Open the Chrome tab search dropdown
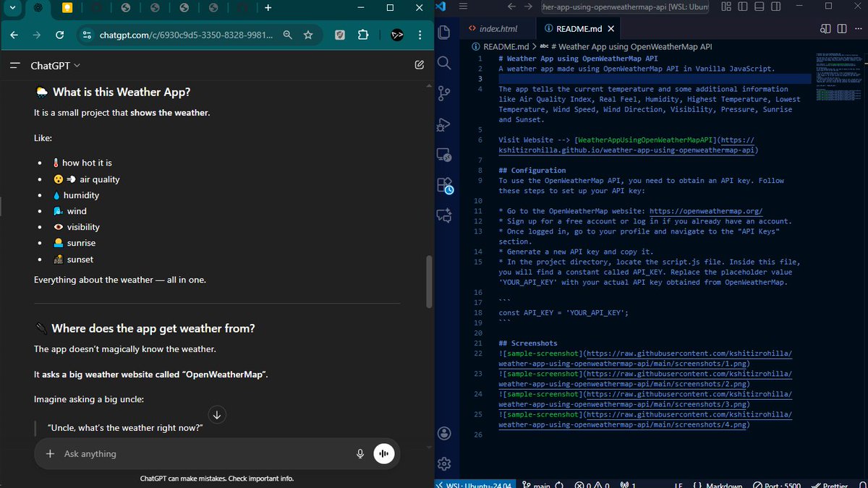868x488 pixels. [x=12, y=8]
